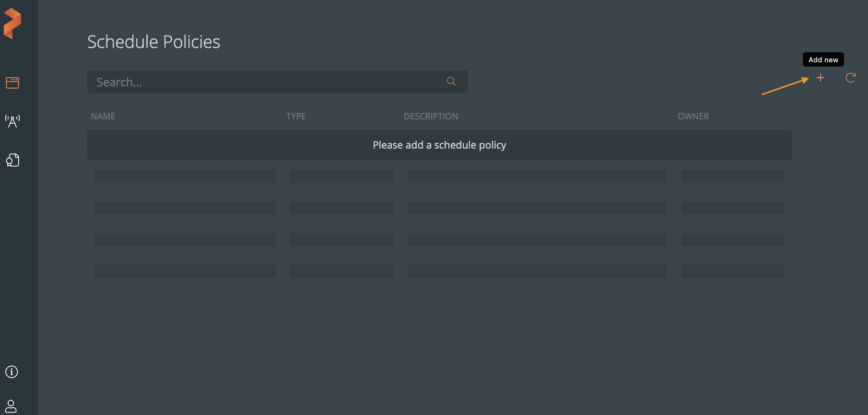Open the applications window icon in sidebar

(x=12, y=83)
